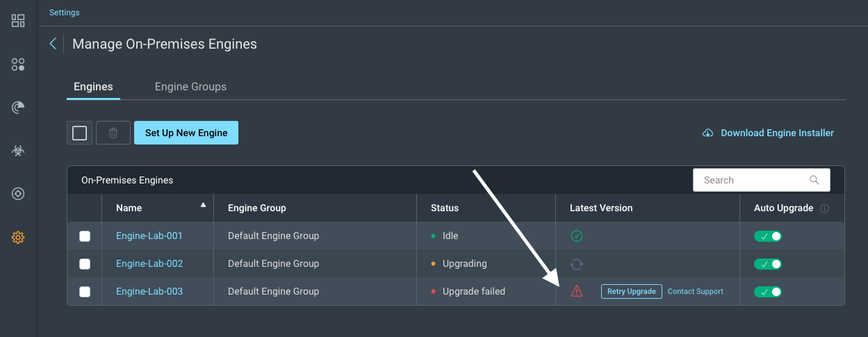Select the Engines tab

[93, 87]
